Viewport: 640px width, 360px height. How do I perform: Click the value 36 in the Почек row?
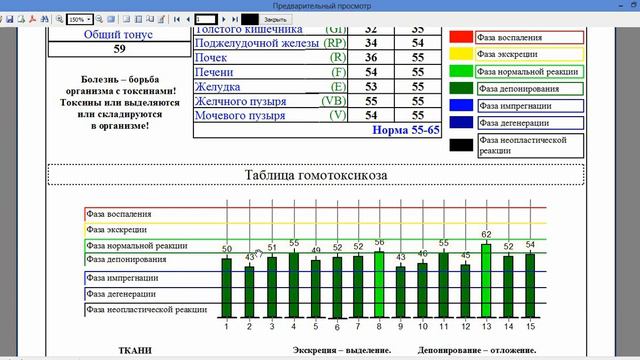(371, 58)
